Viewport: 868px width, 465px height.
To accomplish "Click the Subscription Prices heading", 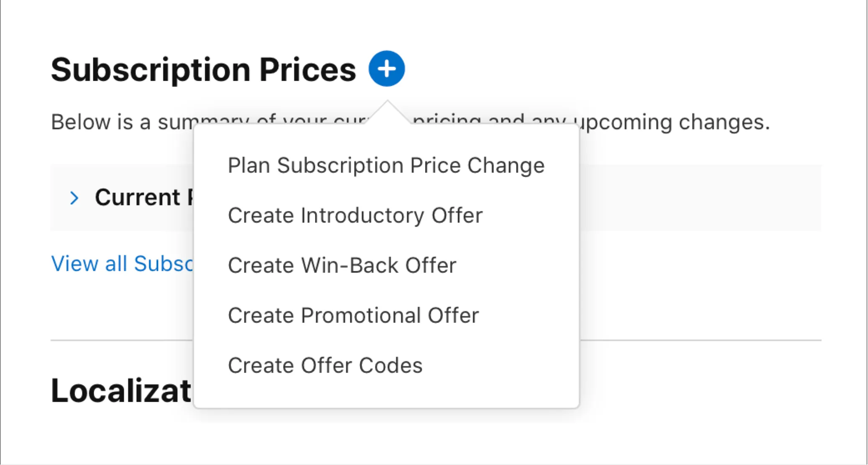I will point(204,69).
